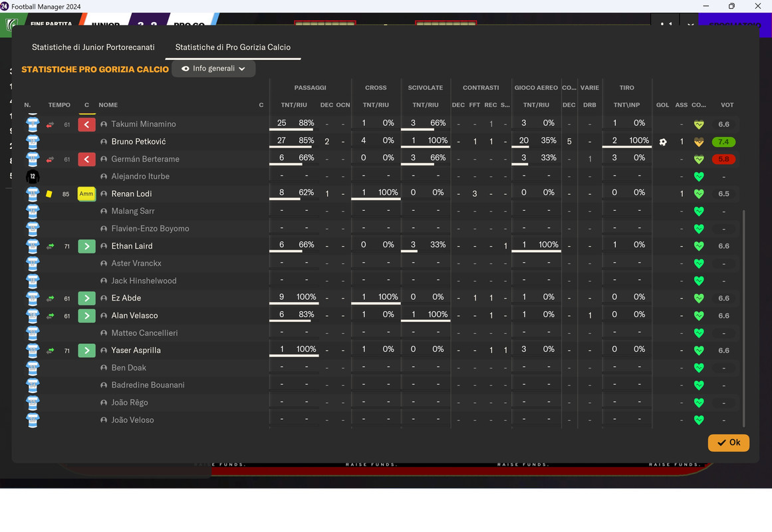This screenshot has width=772, height=532.
Task: Sort by the VOT rating column
Action: [x=727, y=105]
